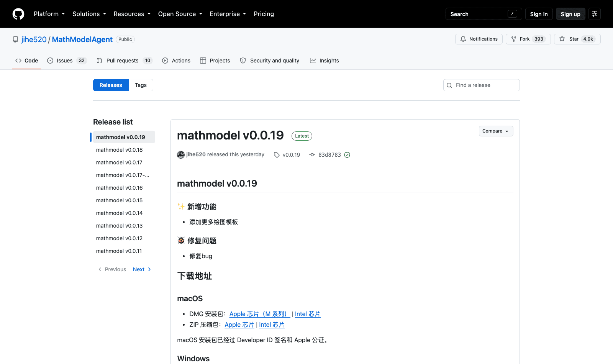This screenshot has height=364, width=613.
Task: Go to Next page of releases
Action: pos(142,269)
